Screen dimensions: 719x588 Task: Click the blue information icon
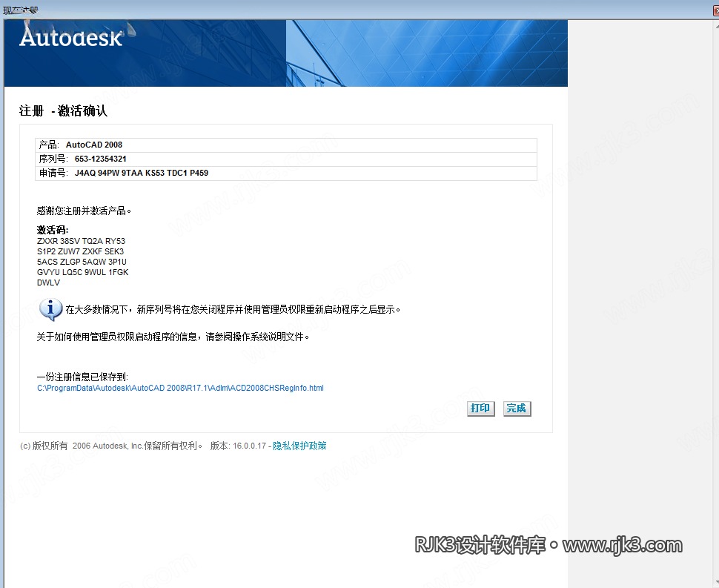click(50, 309)
